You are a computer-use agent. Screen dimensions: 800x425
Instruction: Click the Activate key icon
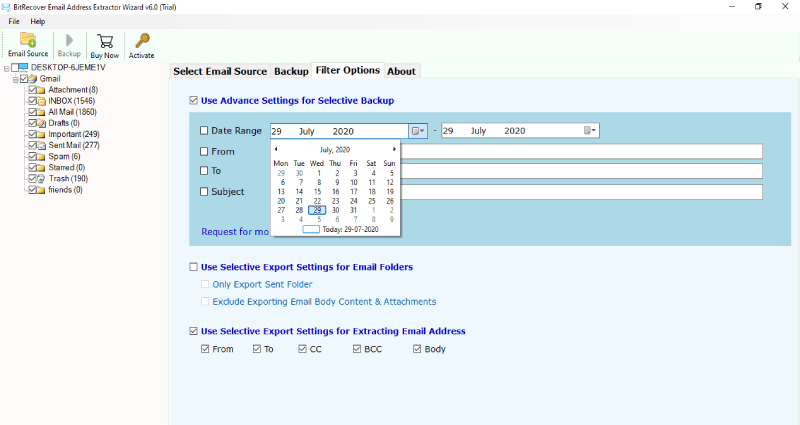coord(142,41)
